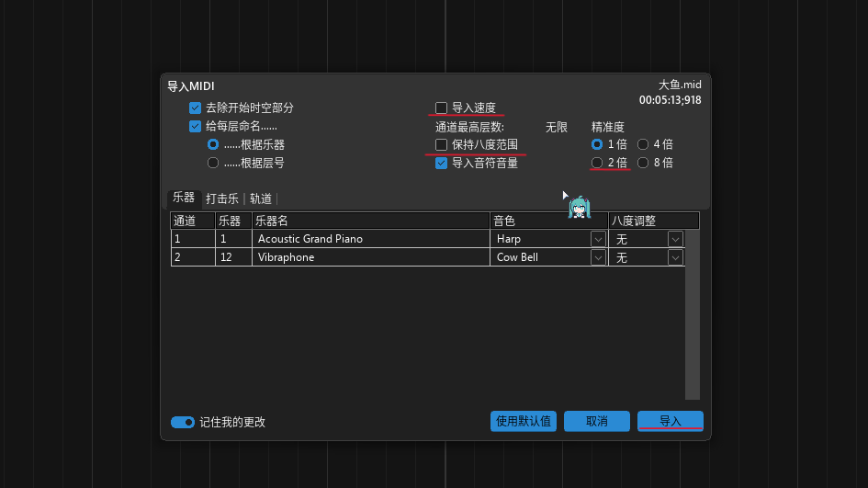Screen dimensions: 868x488
Task: Choose 2 倍 precision radio button
Action: 597,163
